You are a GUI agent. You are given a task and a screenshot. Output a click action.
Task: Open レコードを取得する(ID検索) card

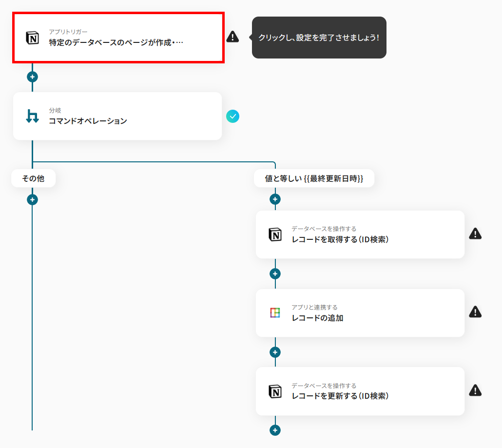[360, 234]
